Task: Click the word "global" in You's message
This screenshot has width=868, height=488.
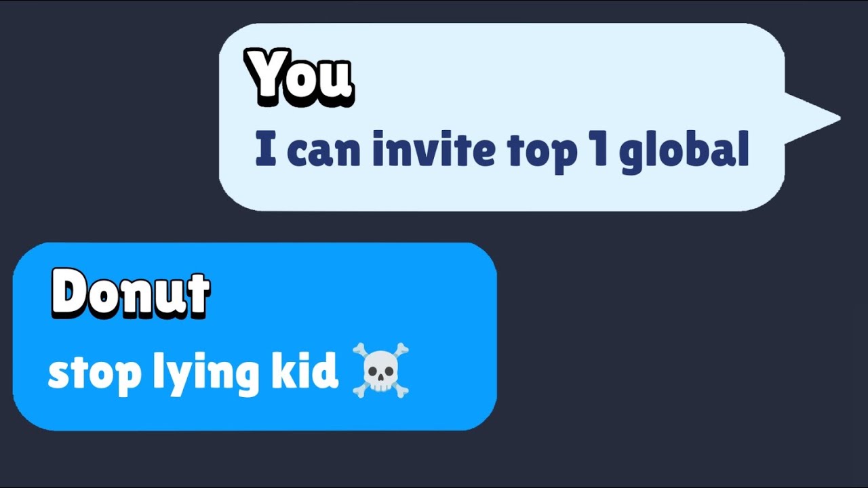Action: (684, 152)
